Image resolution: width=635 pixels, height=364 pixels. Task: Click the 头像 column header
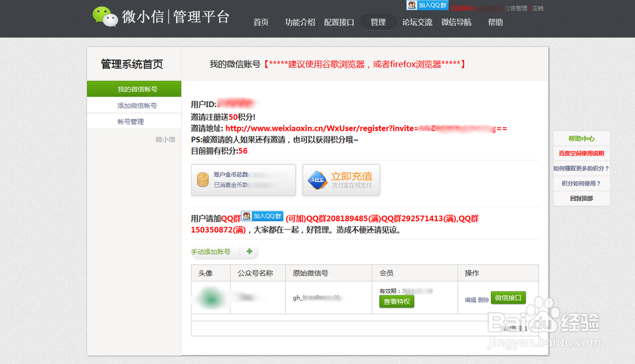point(205,273)
